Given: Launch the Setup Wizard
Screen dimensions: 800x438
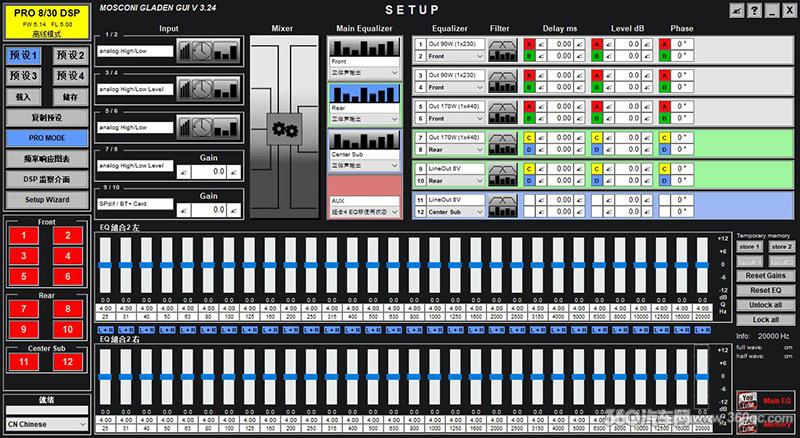Looking at the screenshot, I should point(47,200).
